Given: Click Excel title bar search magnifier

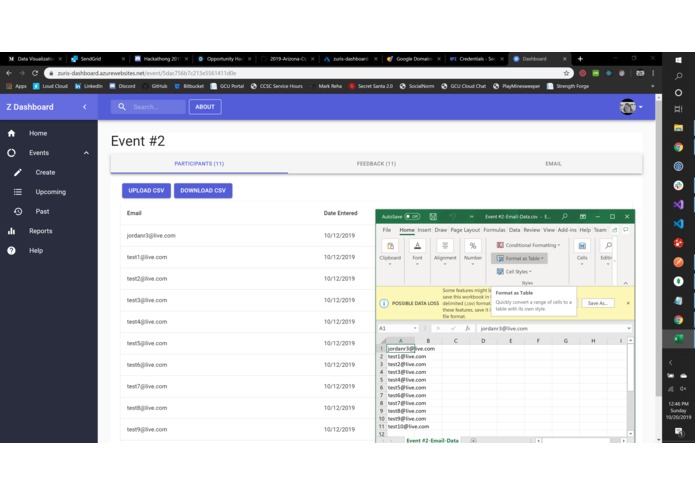Looking at the screenshot, I should pos(565,217).
